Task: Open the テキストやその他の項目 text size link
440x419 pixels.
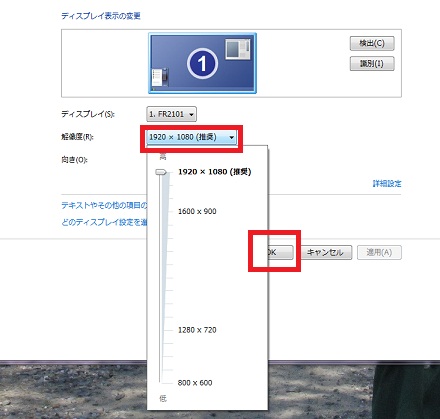Action: pos(104,205)
